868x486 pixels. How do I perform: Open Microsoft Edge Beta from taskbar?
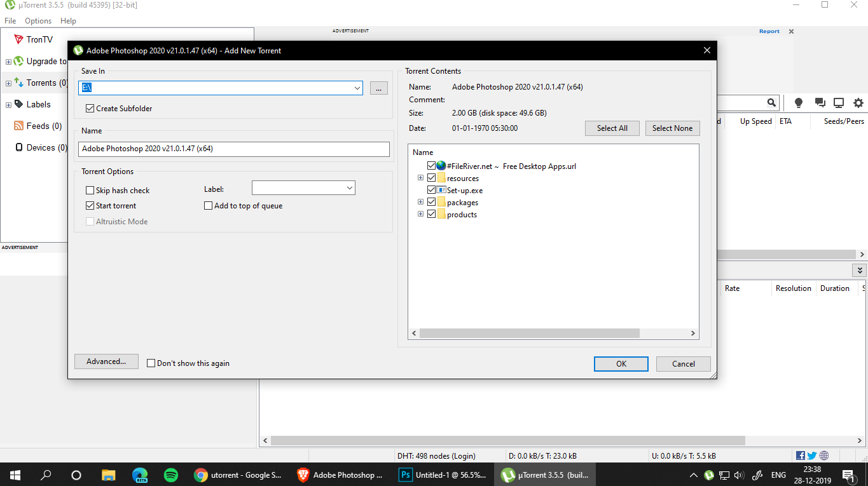tap(140, 475)
